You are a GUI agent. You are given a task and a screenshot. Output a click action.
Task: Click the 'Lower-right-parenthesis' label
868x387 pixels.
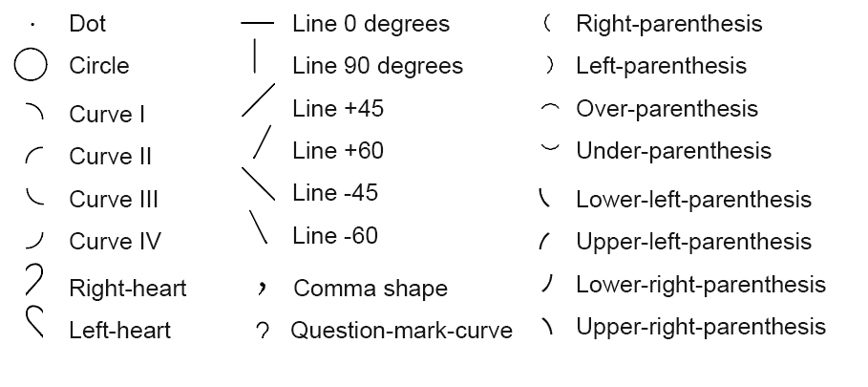[701, 284]
